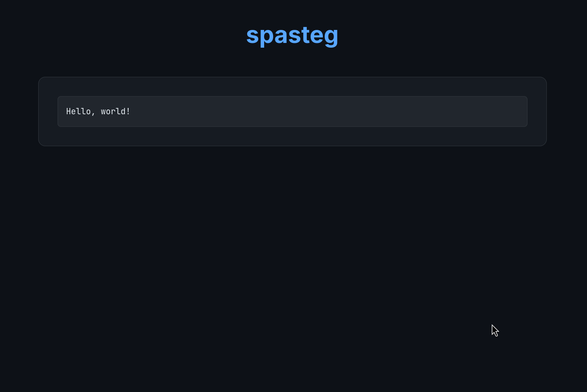Place cursor at start of "Hello, world!"
This screenshot has height=392, width=587.
(67, 111)
